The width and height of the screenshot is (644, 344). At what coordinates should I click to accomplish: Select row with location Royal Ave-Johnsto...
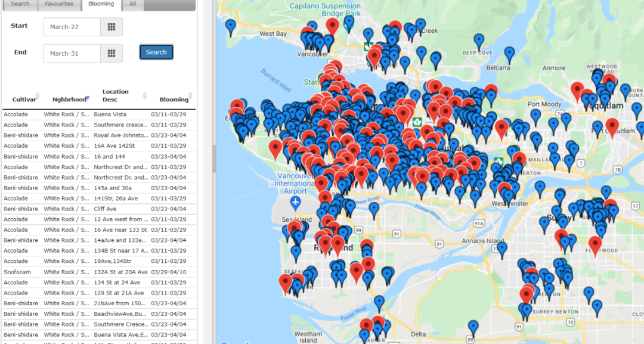click(x=99, y=135)
